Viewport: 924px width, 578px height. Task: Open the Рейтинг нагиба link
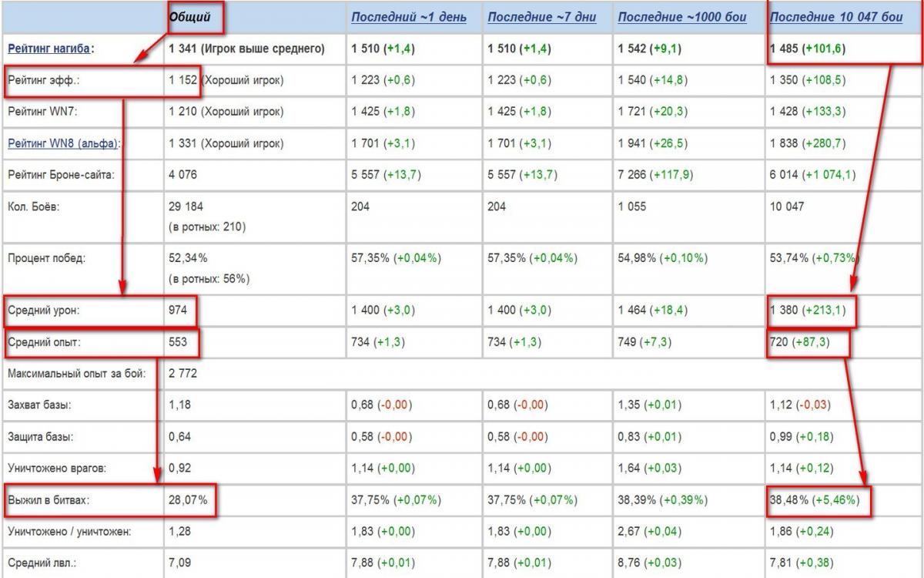click(51, 49)
